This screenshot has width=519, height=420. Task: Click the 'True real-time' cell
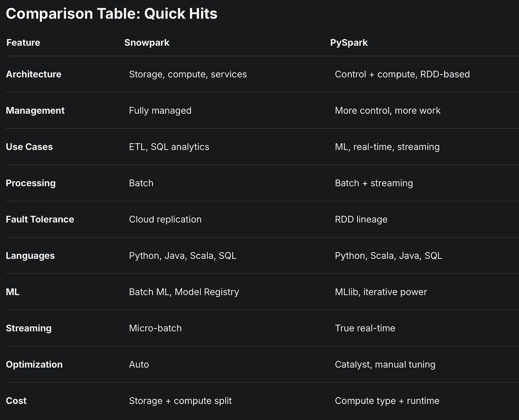[365, 328]
